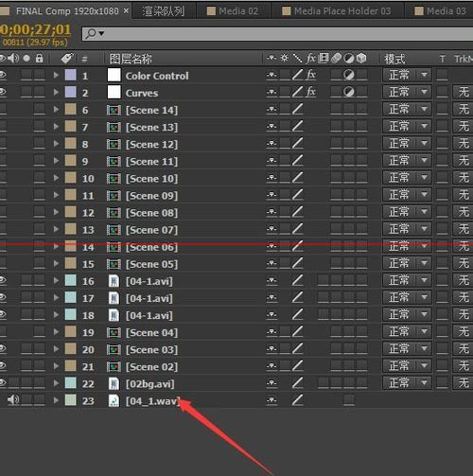Expand the Scene 07 layer triangle
Image resolution: width=473 pixels, height=476 pixels.
pos(56,229)
